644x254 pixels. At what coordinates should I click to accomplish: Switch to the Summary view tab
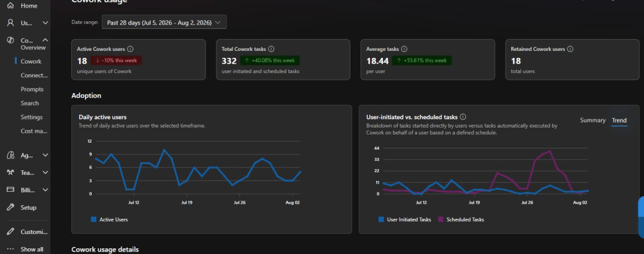(x=592, y=120)
